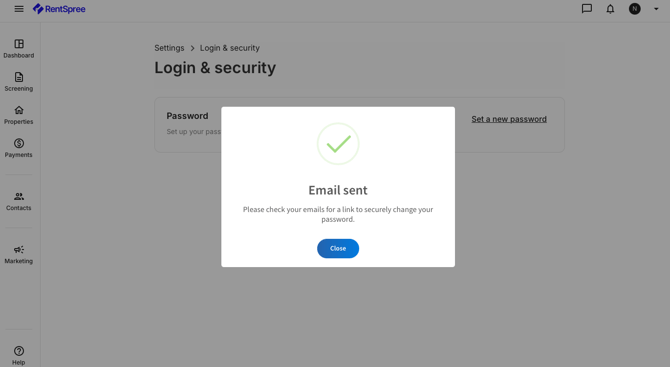Open Contacts in the sidebar

pyautogui.click(x=19, y=202)
